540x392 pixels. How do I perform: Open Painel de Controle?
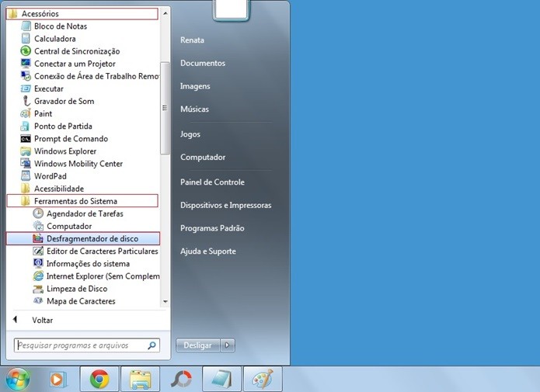click(x=212, y=182)
